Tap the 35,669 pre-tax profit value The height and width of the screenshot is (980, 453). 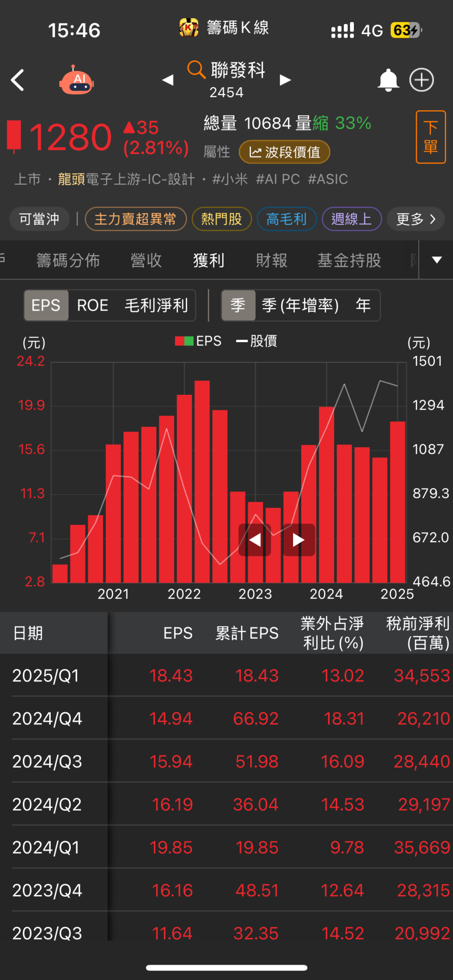(422, 847)
